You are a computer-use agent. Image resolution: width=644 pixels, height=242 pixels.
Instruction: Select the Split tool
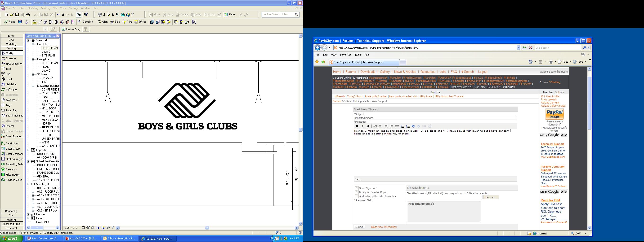coord(115,22)
